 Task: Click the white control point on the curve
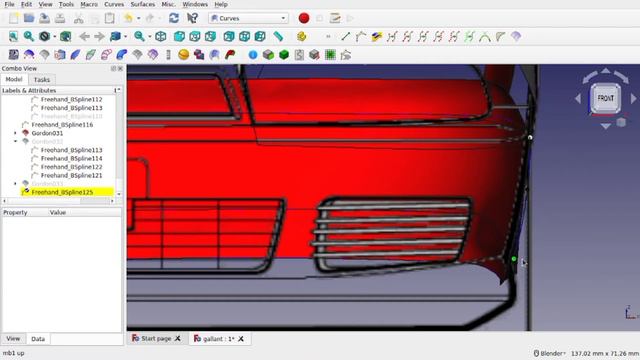pos(530,138)
